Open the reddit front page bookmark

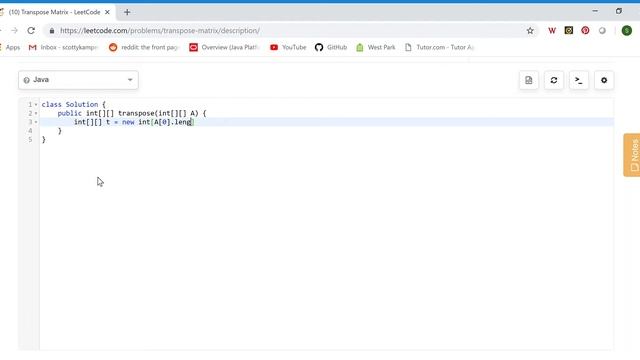click(x=144, y=47)
